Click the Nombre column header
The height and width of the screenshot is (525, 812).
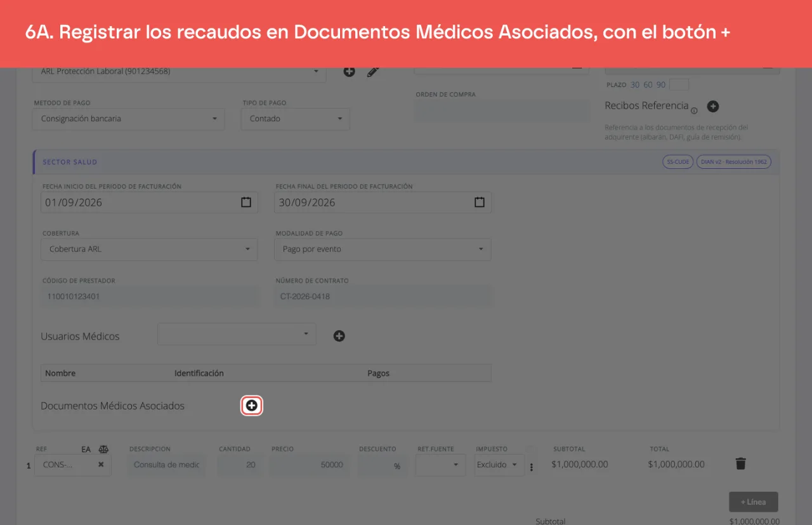(60, 373)
